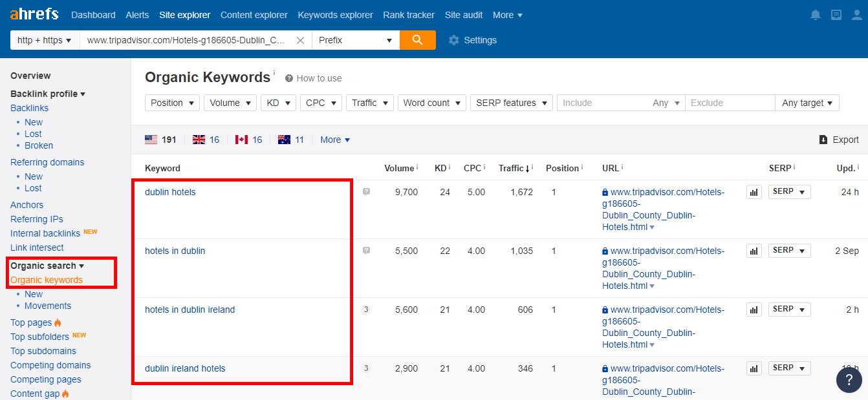Screen dimensions: 868x400
Task: Open the Dashboard menu
Action: coord(93,15)
